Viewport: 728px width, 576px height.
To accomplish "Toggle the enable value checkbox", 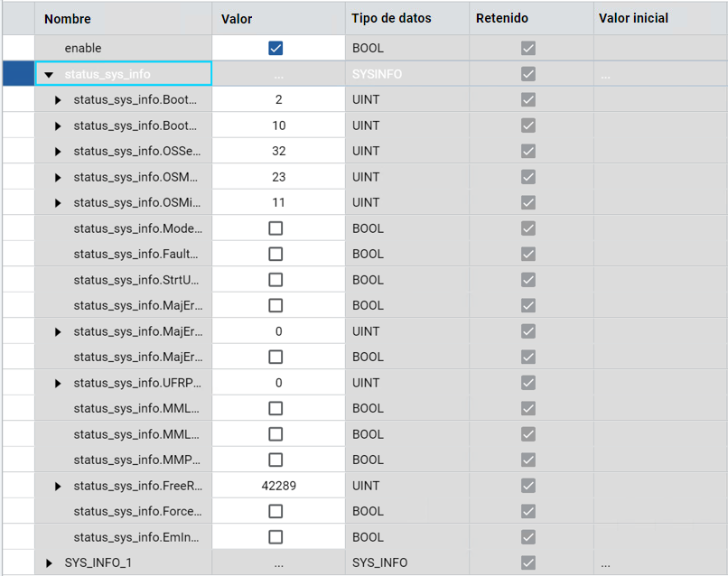I will [275, 48].
